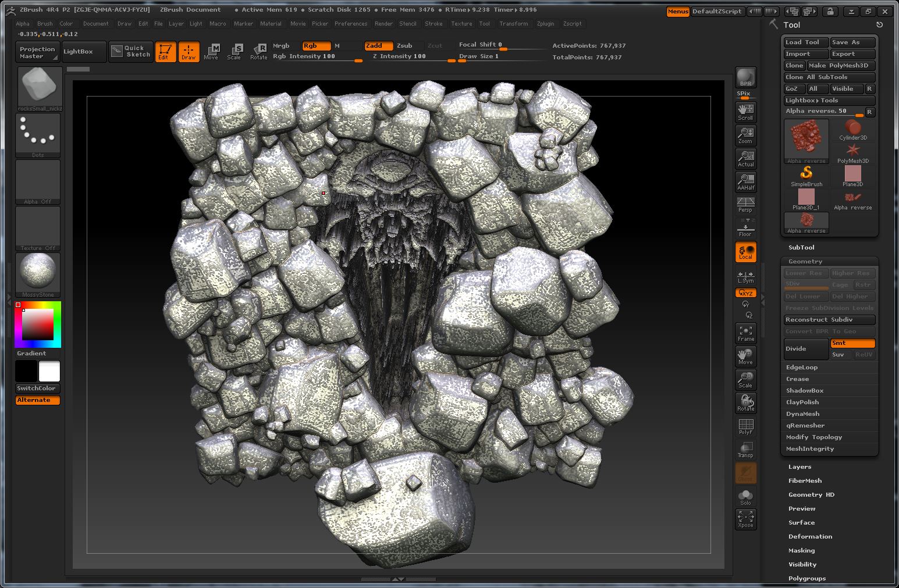Select the Move mode in top toolbar
Image resolution: width=899 pixels, height=588 pixels.
pos(211,52)
